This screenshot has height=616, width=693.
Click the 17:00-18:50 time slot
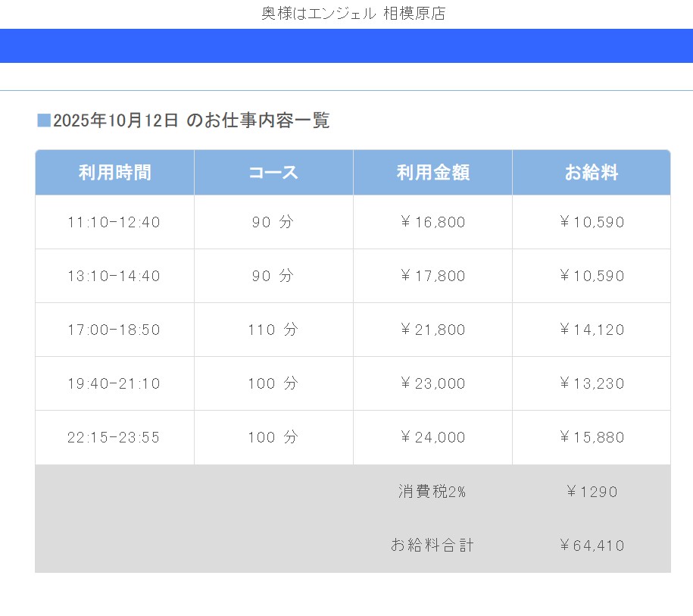click(114, 330)
